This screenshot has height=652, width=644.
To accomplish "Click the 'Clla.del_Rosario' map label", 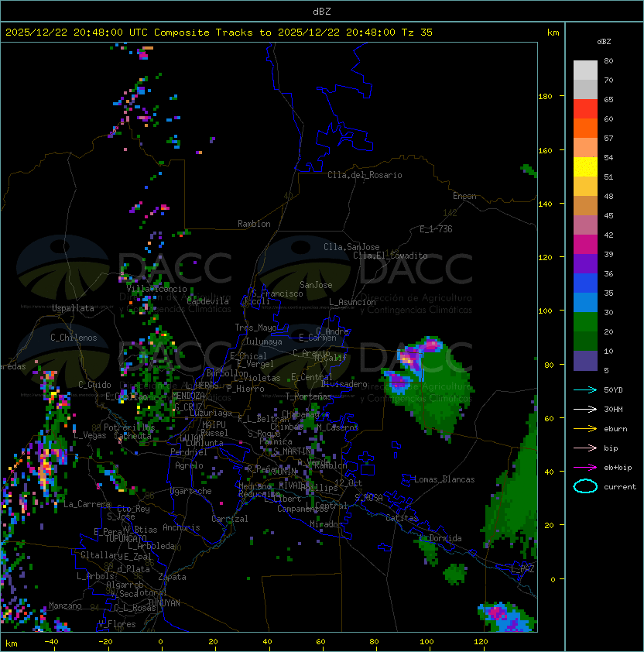I will point(365,175).
